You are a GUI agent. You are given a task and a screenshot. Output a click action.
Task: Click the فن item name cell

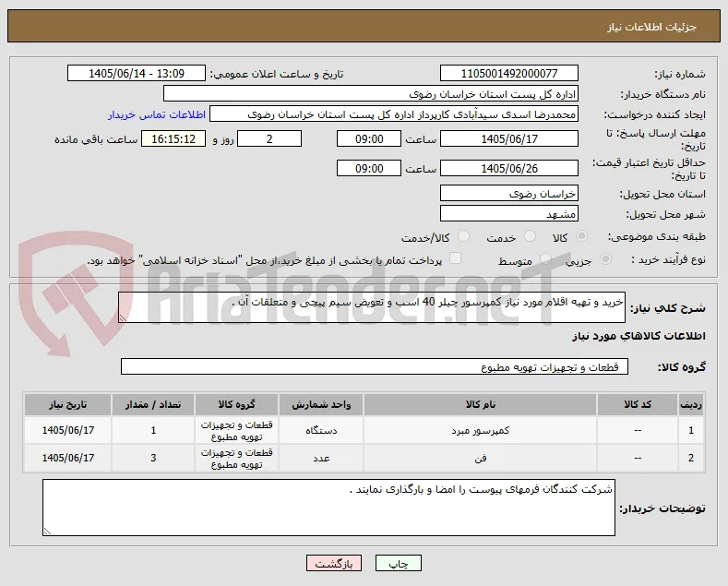pyautogui.click(x=480, y=459)
